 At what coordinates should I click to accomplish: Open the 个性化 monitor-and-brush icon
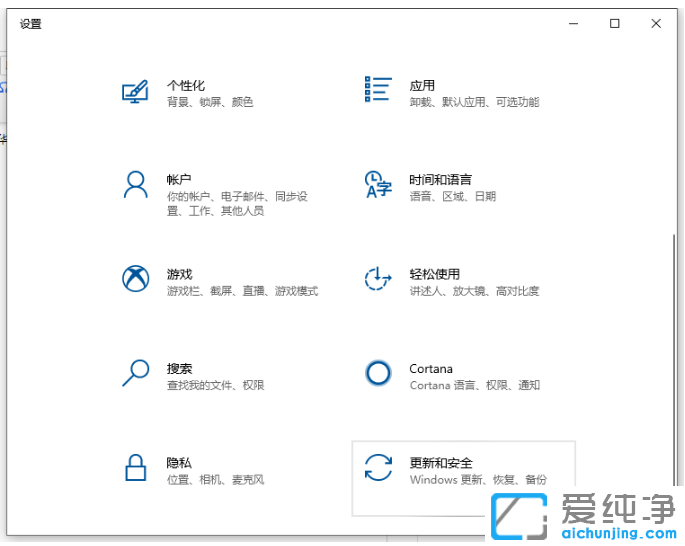point(135,91)
